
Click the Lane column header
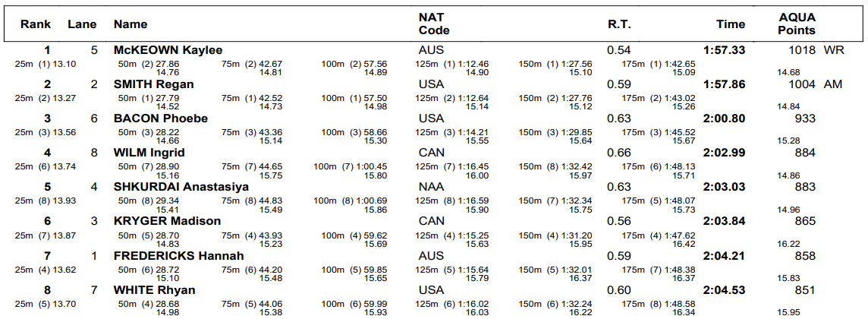click(82, 24)
